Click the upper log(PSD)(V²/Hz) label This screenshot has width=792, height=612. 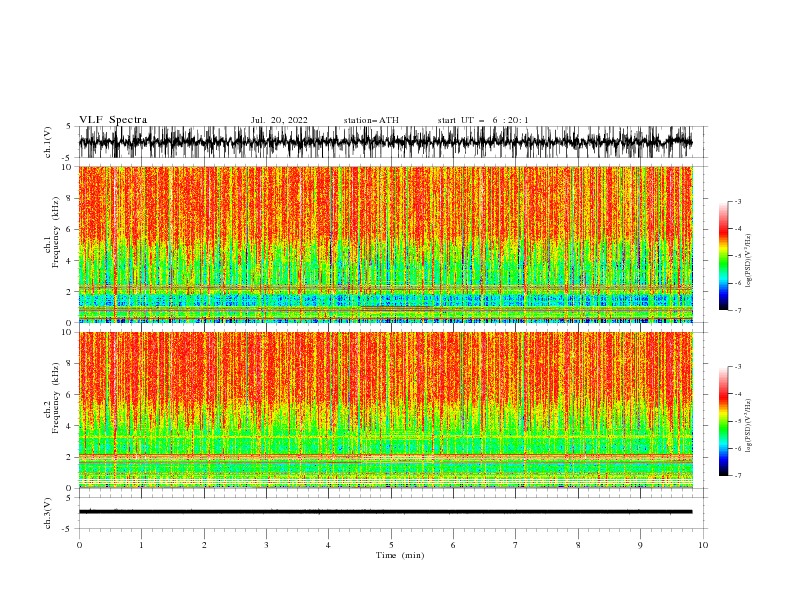749,261
